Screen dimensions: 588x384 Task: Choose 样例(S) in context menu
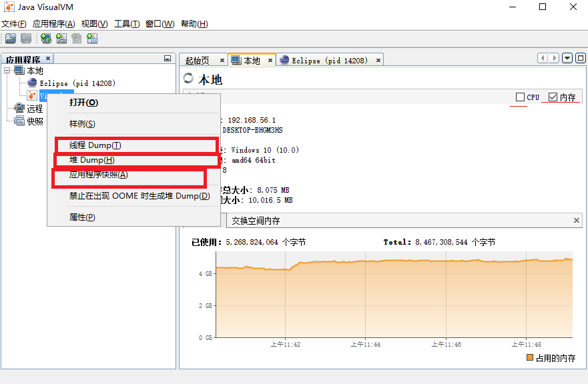click(133, 123)
